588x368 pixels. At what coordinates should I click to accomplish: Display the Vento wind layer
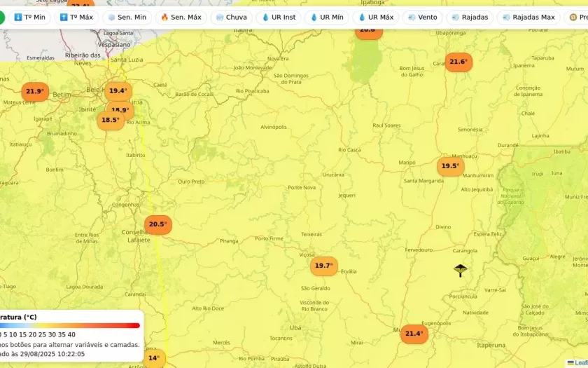[x=422, y=17]
